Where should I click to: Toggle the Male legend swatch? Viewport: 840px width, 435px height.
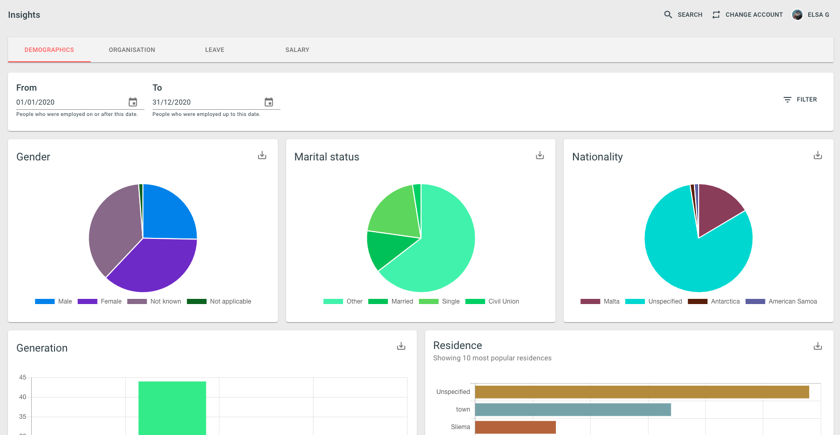tap(45, 302)
